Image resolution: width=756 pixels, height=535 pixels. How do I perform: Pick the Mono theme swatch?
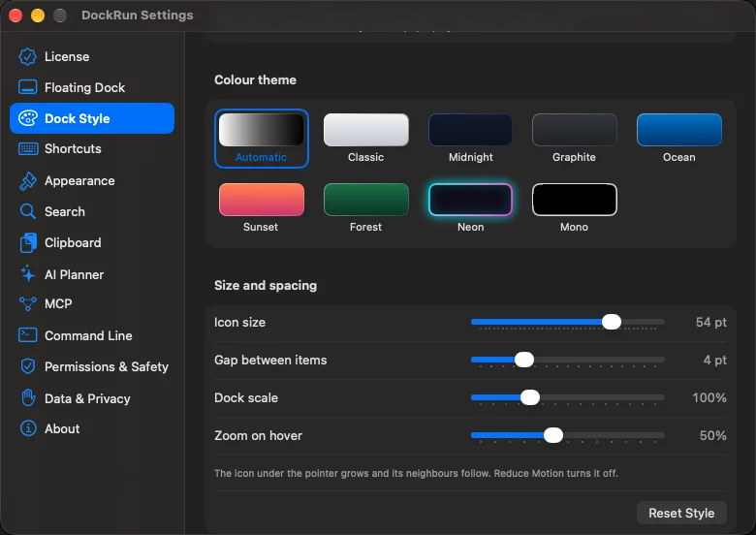click(574, 200)
